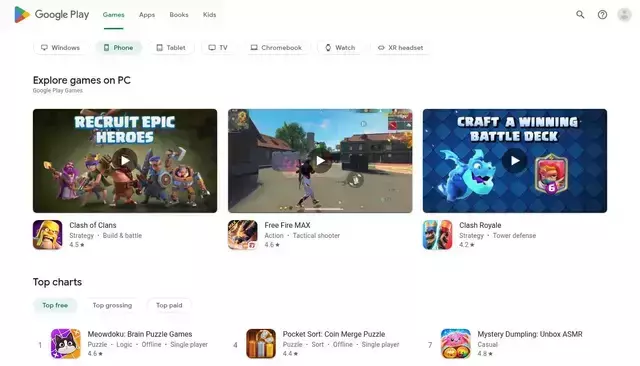Select the Windows device filter
Viewport: 640px width, 366px height.
pos(60,48)
